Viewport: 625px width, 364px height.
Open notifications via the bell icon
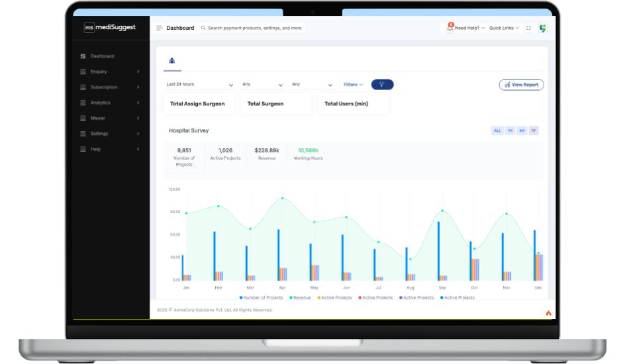pos(450,28)
